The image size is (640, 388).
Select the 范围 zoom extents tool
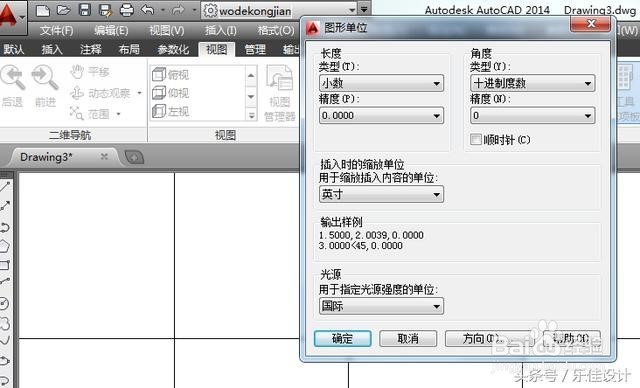click(90, 113)
